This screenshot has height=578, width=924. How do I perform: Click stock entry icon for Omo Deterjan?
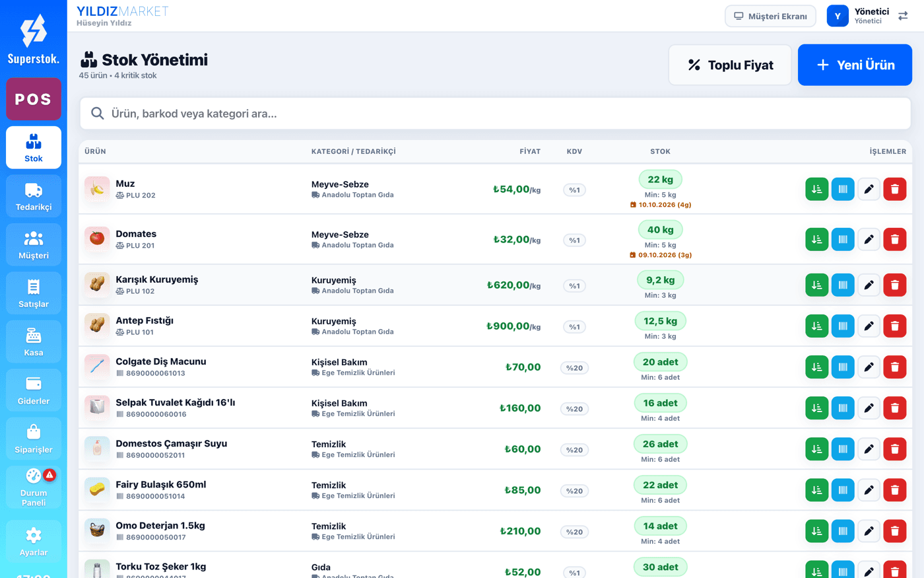click(817, 530)
